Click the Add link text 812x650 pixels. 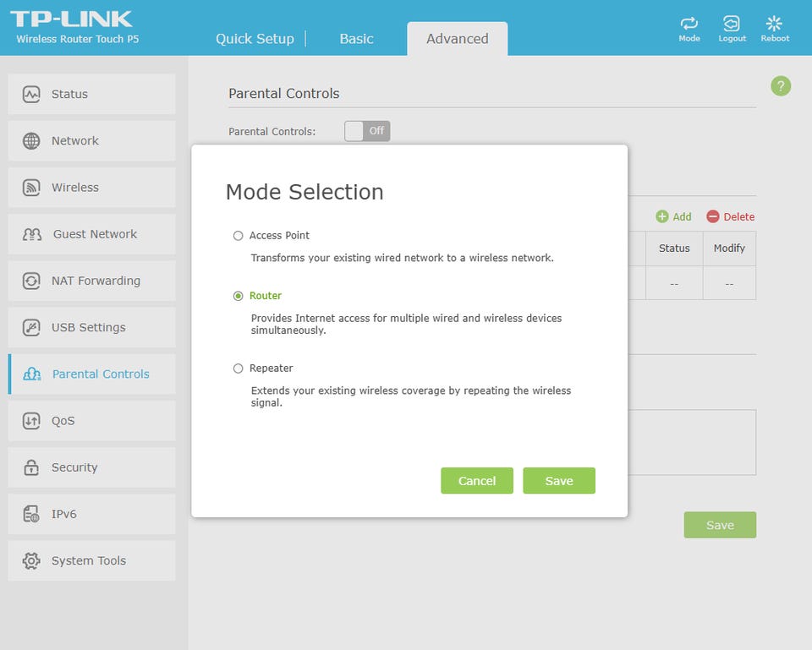coord(682,217)
